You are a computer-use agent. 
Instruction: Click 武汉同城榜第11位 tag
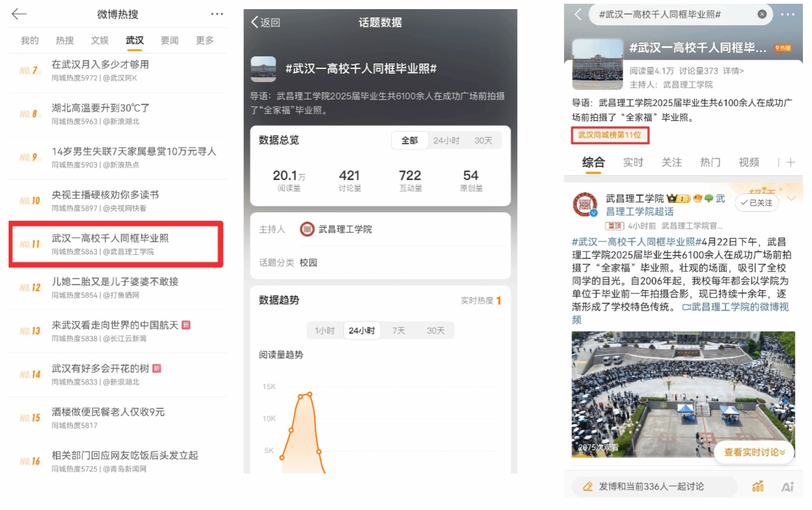[610, 135]
